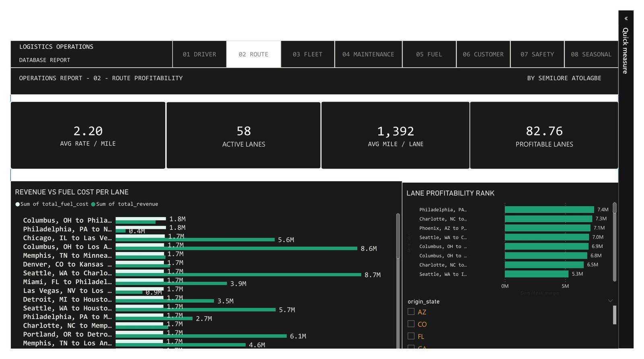Click the 'Denver, CO to Kansas …' lane label
644x359 pixels.
coord(67,264)
